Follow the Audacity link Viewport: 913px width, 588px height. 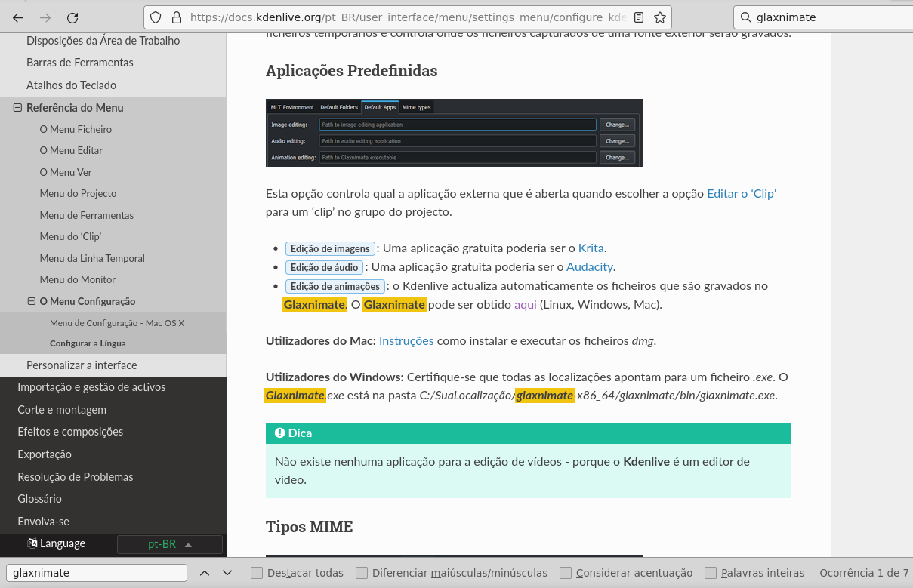click(590, 266)
